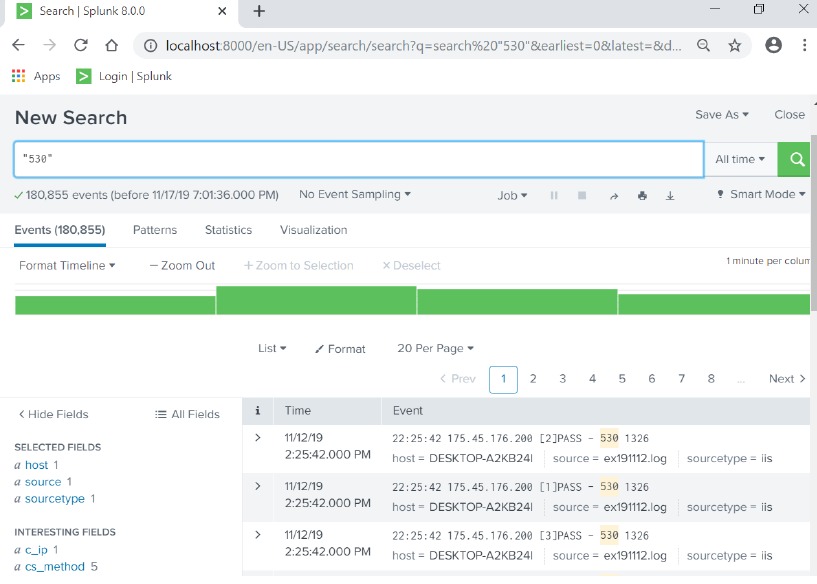The image size is (817, 584).
Task: Click the browser address bar URL
Action: (423, 46)
